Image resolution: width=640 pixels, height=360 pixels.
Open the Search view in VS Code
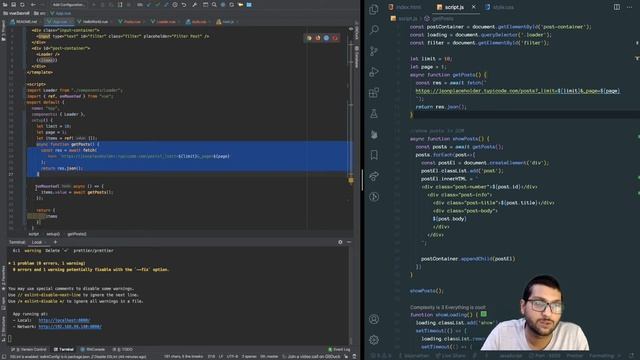coord(373,30)
